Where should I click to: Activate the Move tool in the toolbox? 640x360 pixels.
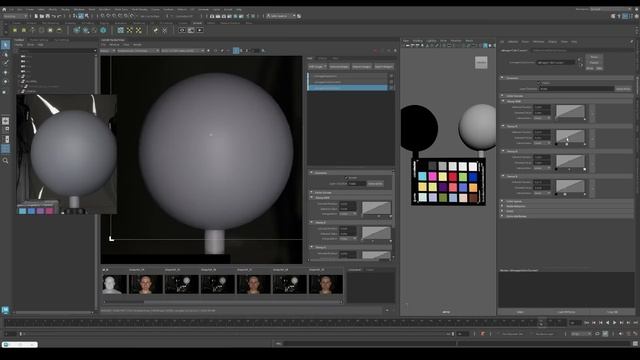coord(5,72)
